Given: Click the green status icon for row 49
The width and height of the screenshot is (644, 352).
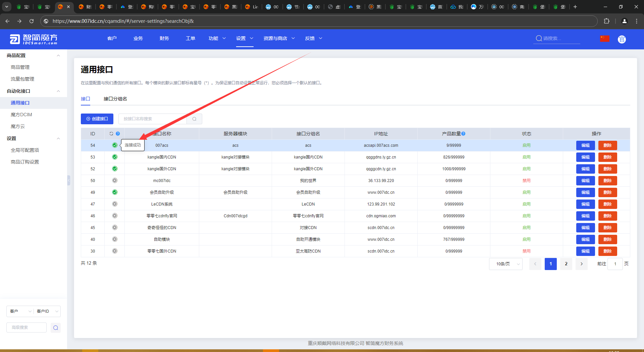Looking at the screenshot, I should coord(115,192).
